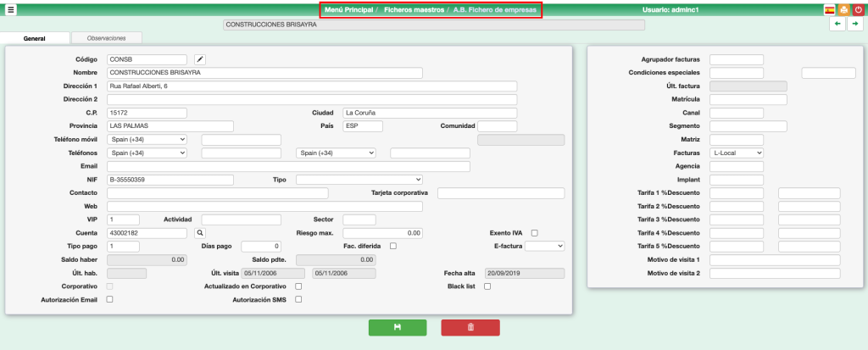Image resolution: width=868 pixels, height=350 pixels.
Task: Click the magnifier search icon beside Cuenta
Action: tap(200, 232)
